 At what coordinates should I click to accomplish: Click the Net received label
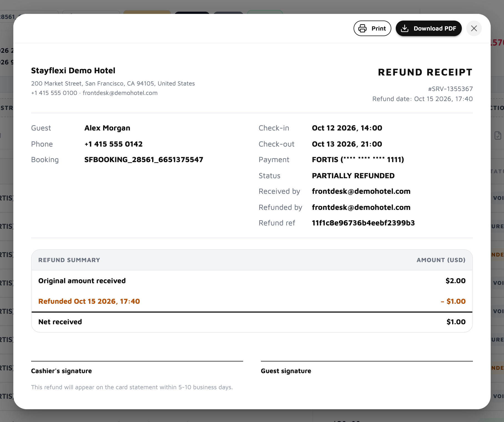pos(60,322)
